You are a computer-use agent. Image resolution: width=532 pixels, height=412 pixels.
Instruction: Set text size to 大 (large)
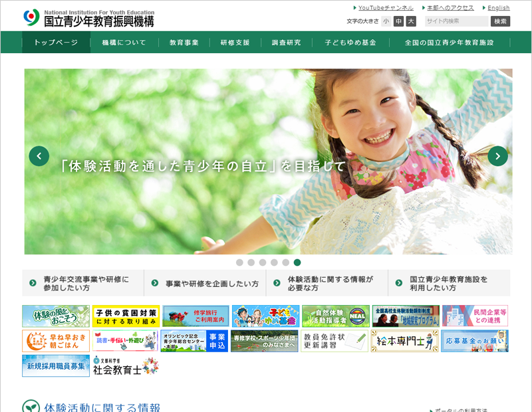(411, 21)
